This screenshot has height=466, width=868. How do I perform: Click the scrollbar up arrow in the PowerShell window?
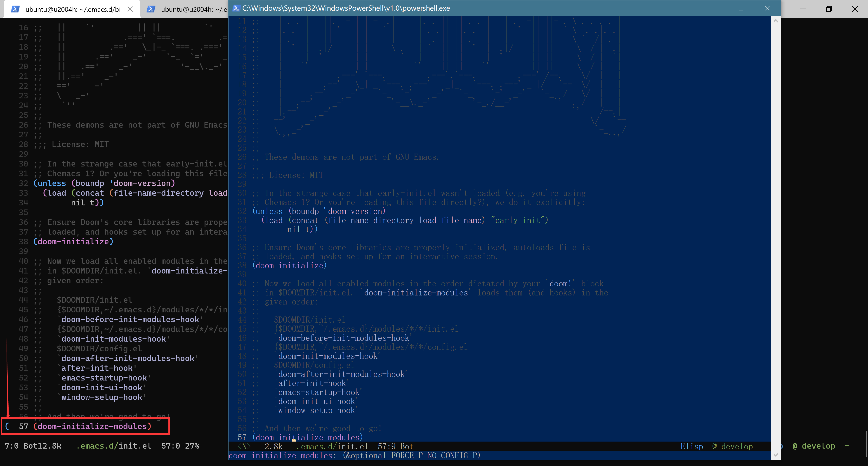[x=776, y=21]
